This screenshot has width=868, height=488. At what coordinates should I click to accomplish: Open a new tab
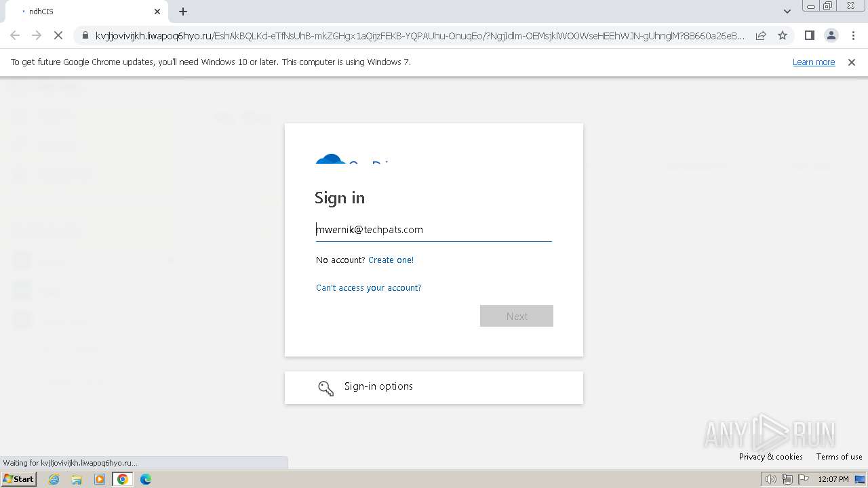[183, 12]
